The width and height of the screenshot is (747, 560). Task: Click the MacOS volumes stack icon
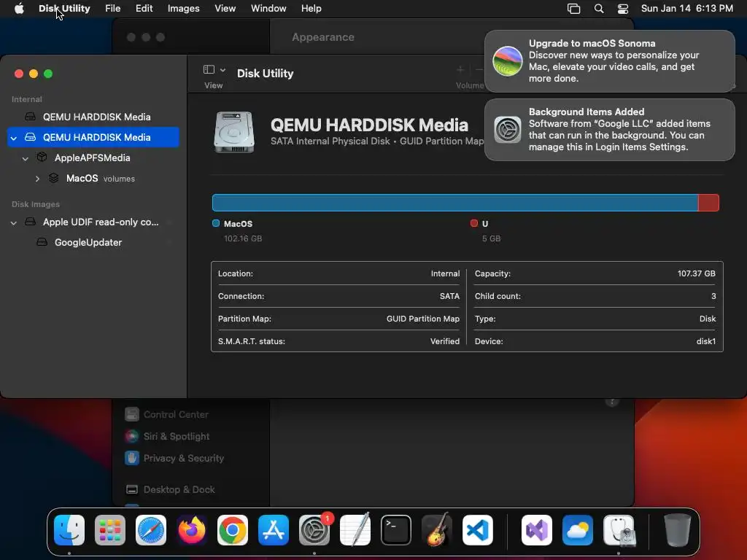(x=54, y=178)
